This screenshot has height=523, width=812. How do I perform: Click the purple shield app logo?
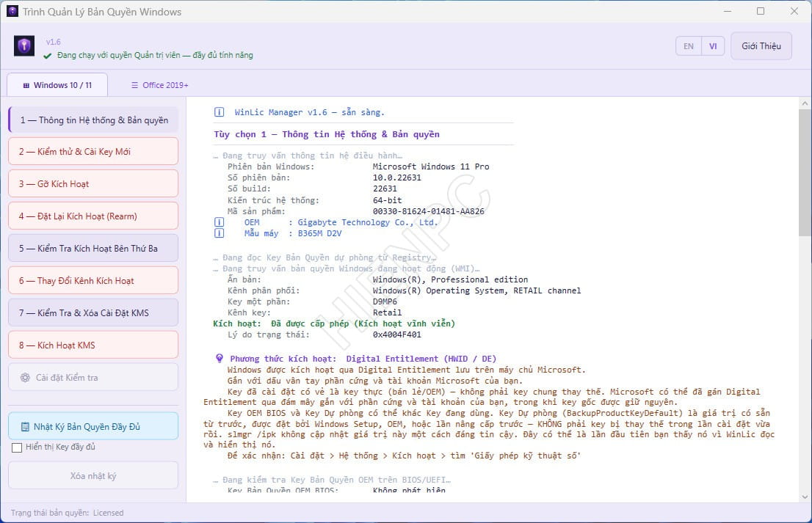pos(23,46)
